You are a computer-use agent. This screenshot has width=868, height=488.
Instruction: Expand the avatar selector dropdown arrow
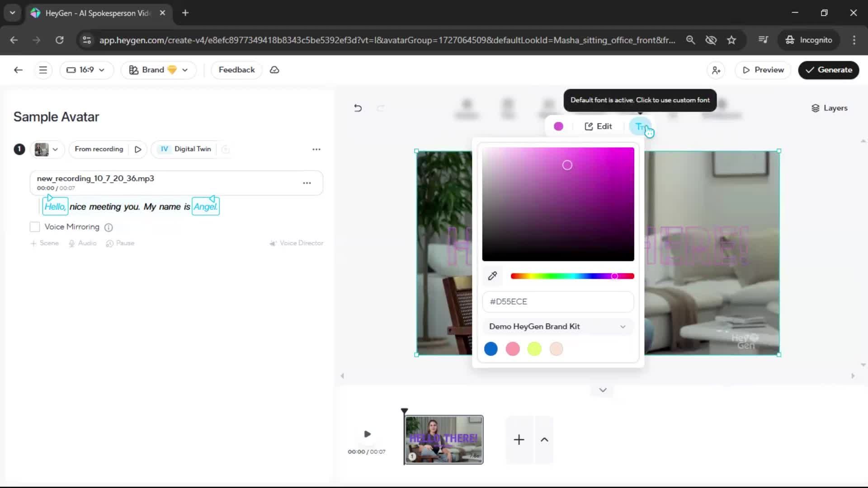55,149
